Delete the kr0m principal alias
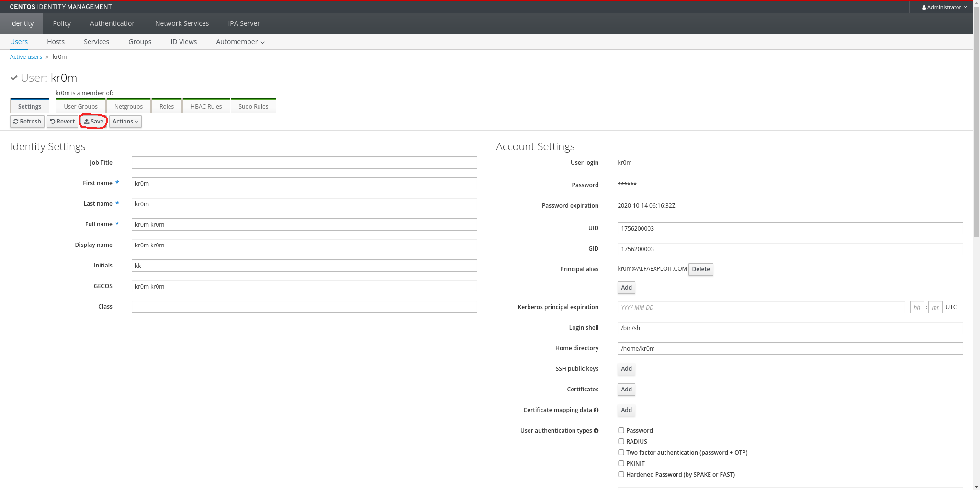 (x=700, y=269)
